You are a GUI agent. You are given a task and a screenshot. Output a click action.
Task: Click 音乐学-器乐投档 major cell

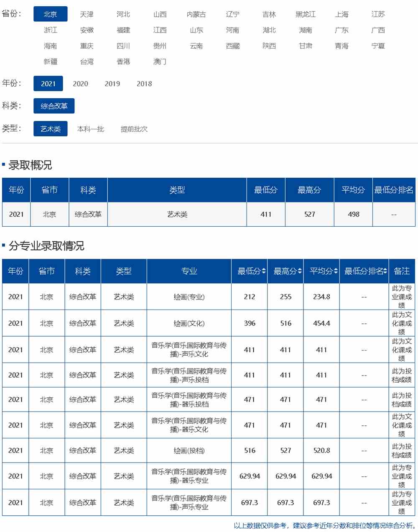(189, 399)
